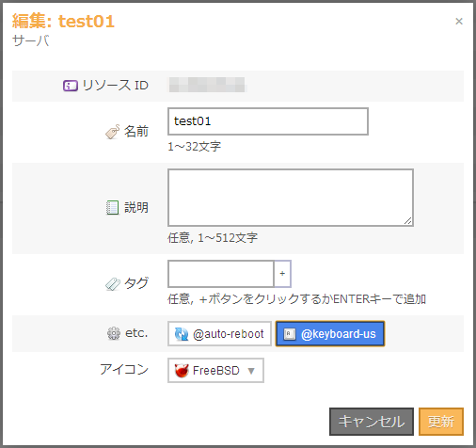Click the keyboard key icon in @keyboard-us
The width and height of the screenshot is (476, 448).
290,334
